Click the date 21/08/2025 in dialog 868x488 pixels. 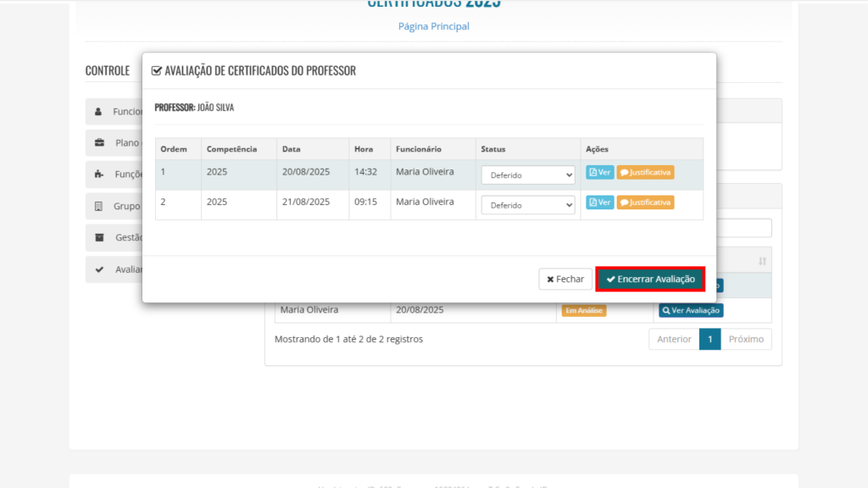(305, 202)
